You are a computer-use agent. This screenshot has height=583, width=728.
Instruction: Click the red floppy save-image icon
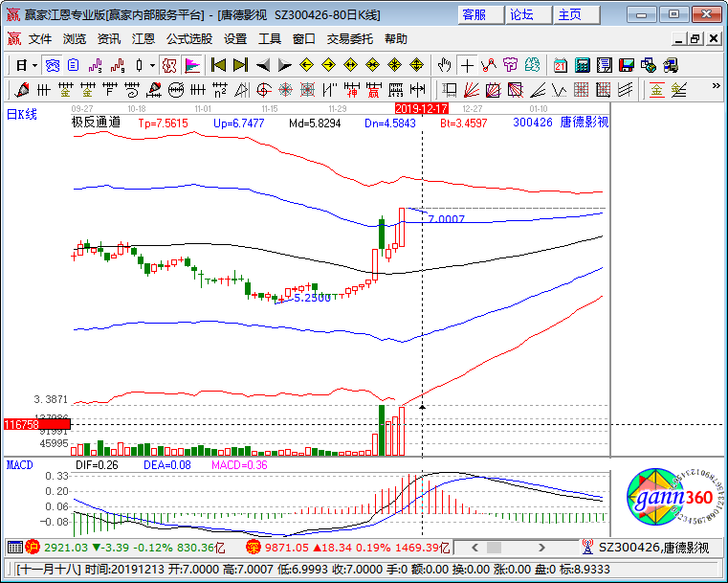627,65
